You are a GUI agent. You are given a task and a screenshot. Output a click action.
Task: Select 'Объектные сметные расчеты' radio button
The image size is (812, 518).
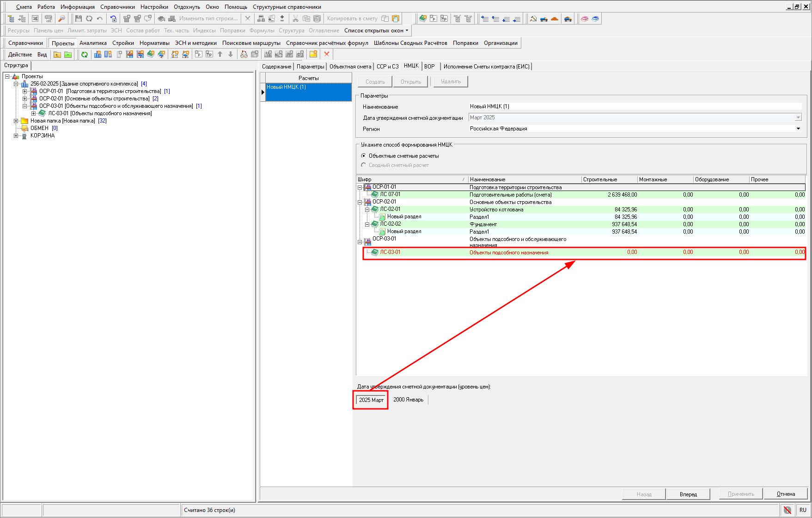click(x=364, y=156)
